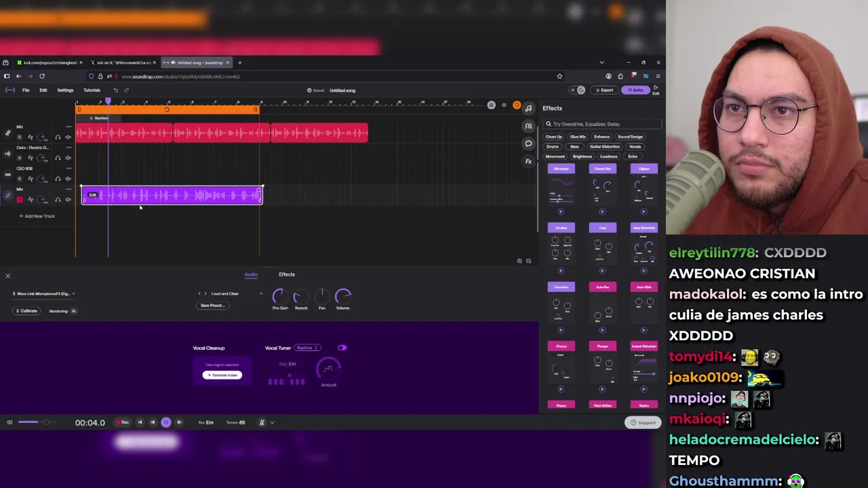This screenshot has height=488, width=868.
Task: Click the snap magnet icon above timeline
Action: coord(491,105)
